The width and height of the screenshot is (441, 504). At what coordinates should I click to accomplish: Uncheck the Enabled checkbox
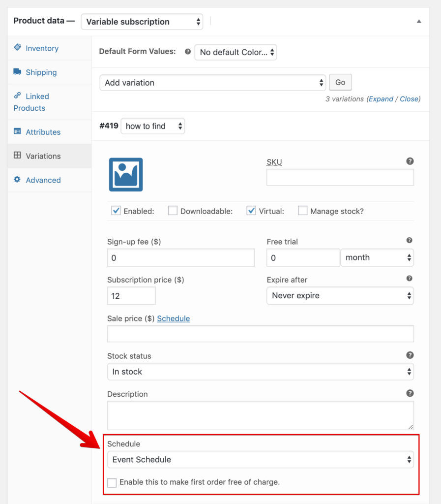(116, 211)
